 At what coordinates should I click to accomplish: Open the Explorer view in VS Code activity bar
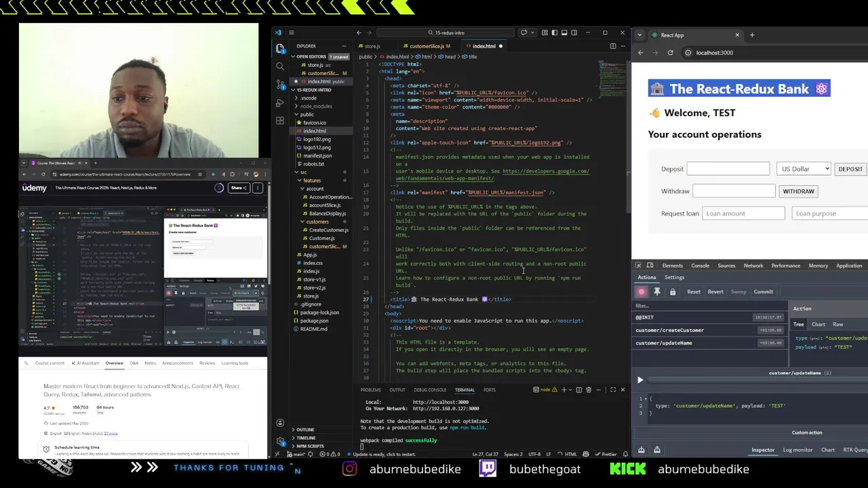[280, 48]
